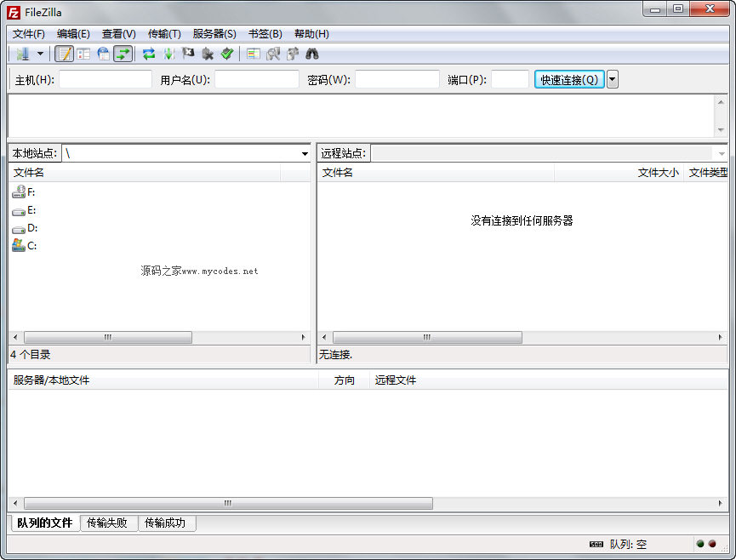The height and width of the screenshot is (560, 736).
Task: Click the remote pane scroll left arrow
Action: (x=324, y=338)
